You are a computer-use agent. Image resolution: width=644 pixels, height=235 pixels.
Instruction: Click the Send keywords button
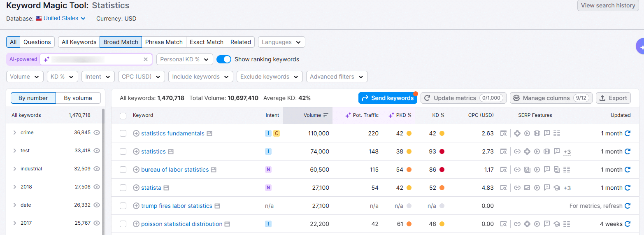[x=388, y=98]
